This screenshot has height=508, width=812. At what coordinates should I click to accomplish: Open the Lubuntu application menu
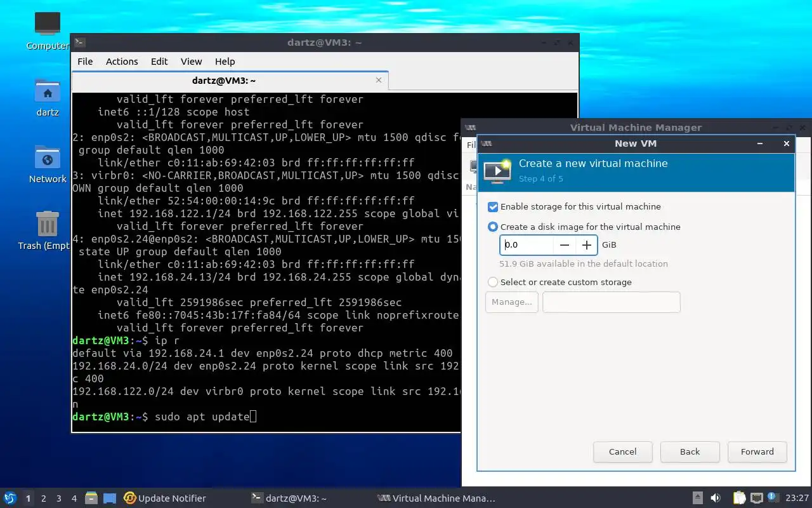tap(10, 498)
